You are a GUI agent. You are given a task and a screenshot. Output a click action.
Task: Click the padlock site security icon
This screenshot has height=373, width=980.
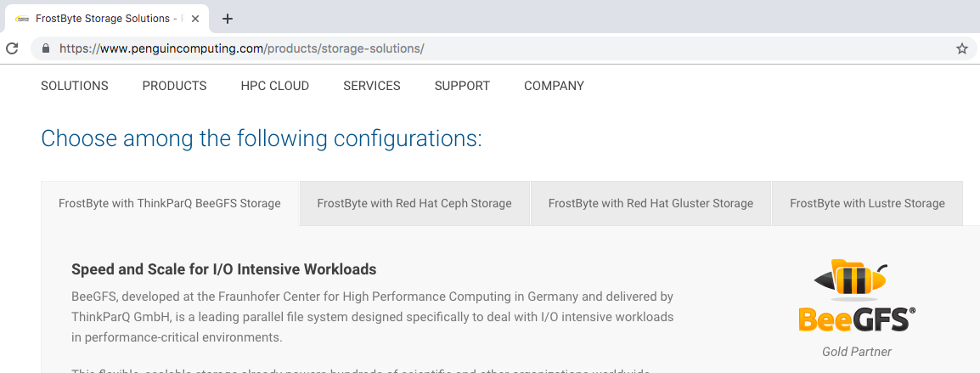coord(45,48)
